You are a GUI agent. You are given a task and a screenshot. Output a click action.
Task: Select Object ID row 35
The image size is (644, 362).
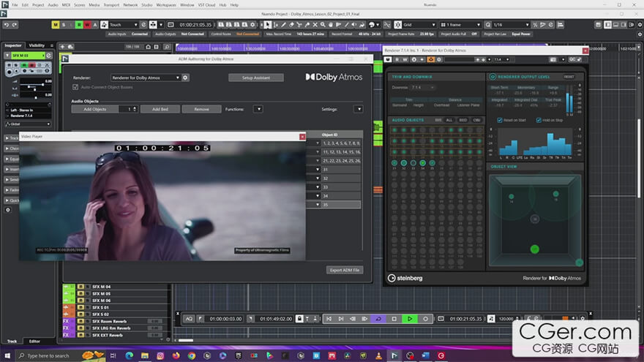(x=341, y=204)
